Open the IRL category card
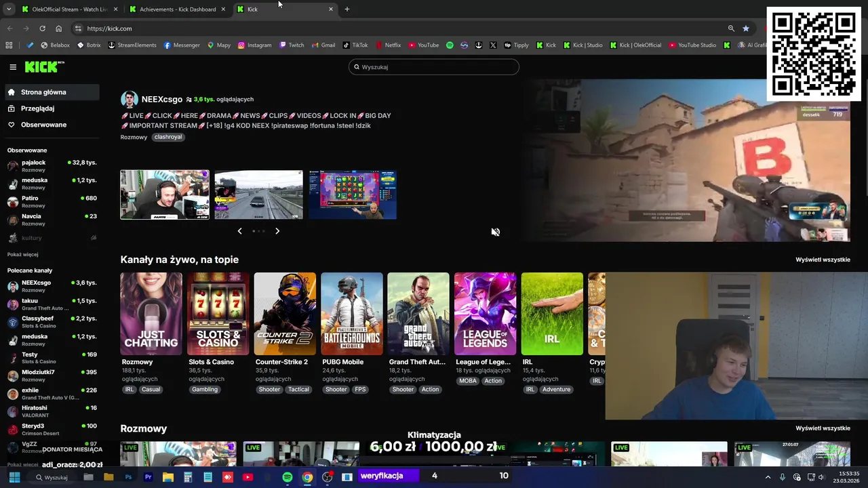Image resolution: width=868 pixels, height=488 pixels. [552, 314]
